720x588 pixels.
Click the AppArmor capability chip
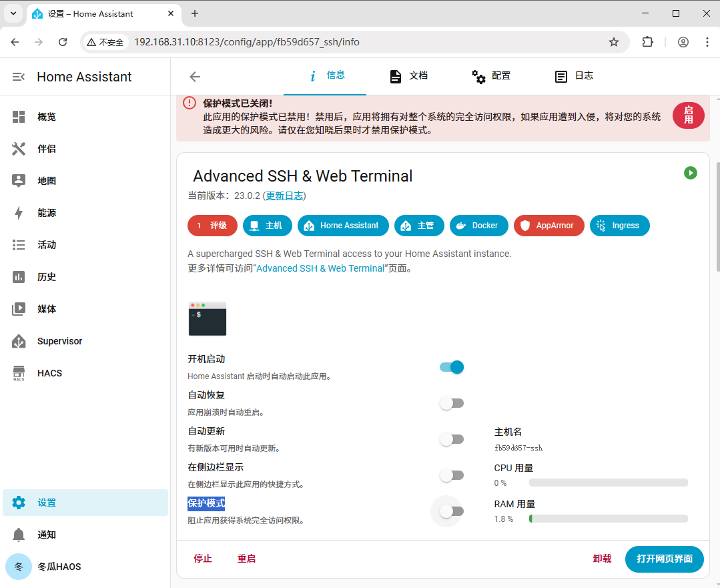click(549, 226)
